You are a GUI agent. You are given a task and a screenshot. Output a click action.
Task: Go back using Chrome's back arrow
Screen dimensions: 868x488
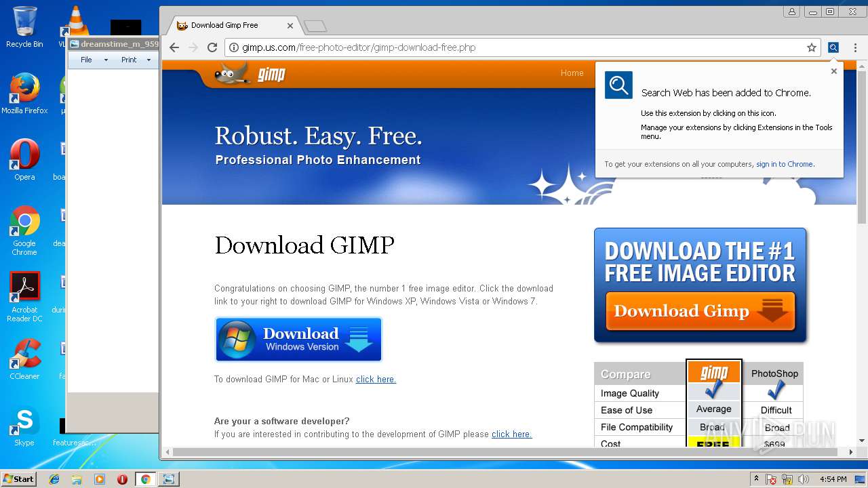[x=174, y=47]
